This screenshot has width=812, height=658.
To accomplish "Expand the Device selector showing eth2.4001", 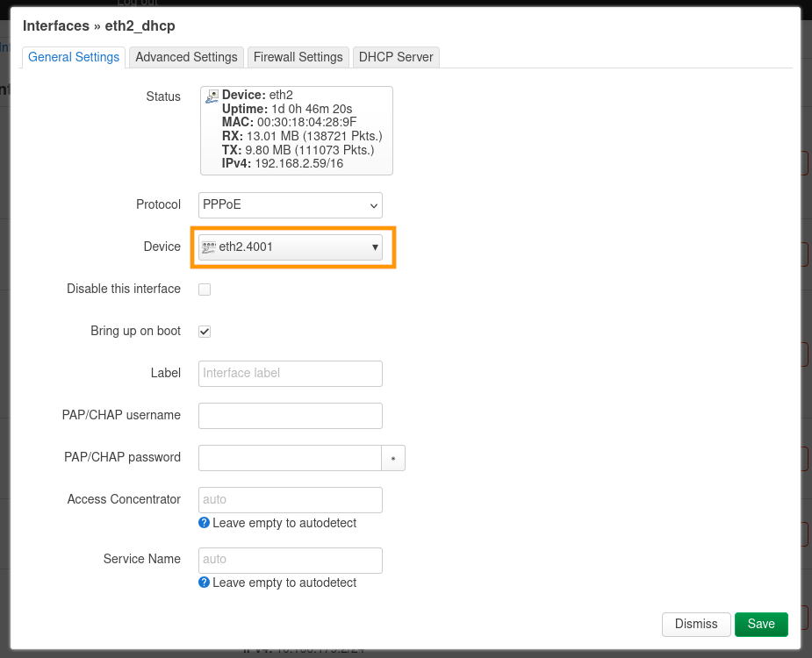I will [291, 247].
